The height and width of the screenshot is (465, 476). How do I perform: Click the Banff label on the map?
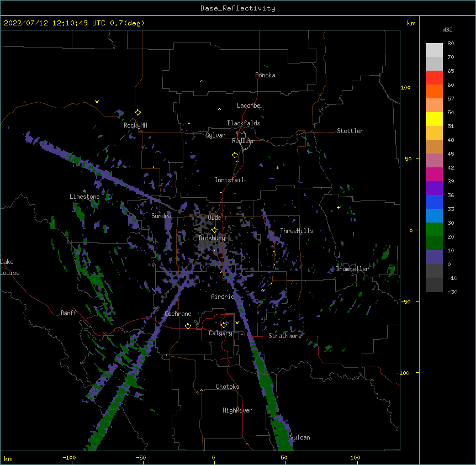68,313
